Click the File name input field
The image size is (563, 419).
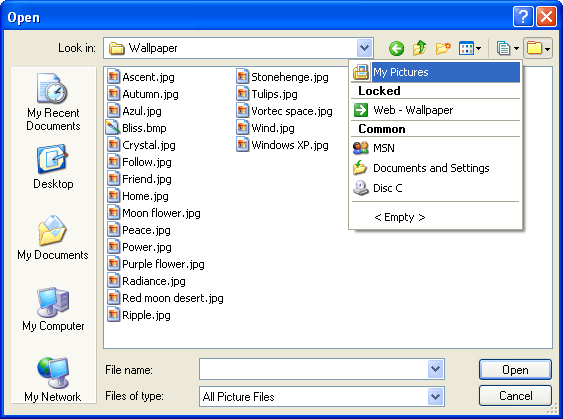click(x=313, y=369)
